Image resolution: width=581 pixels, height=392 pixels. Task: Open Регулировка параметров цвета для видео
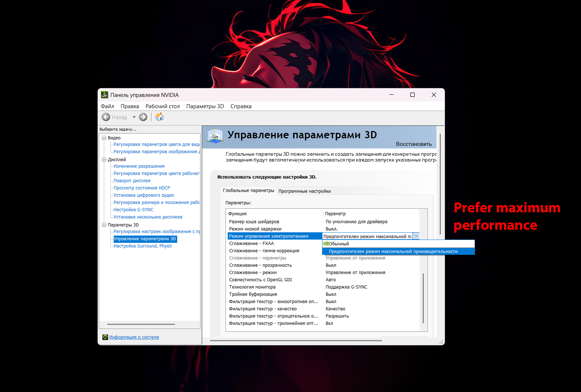[x=157, y=144]
